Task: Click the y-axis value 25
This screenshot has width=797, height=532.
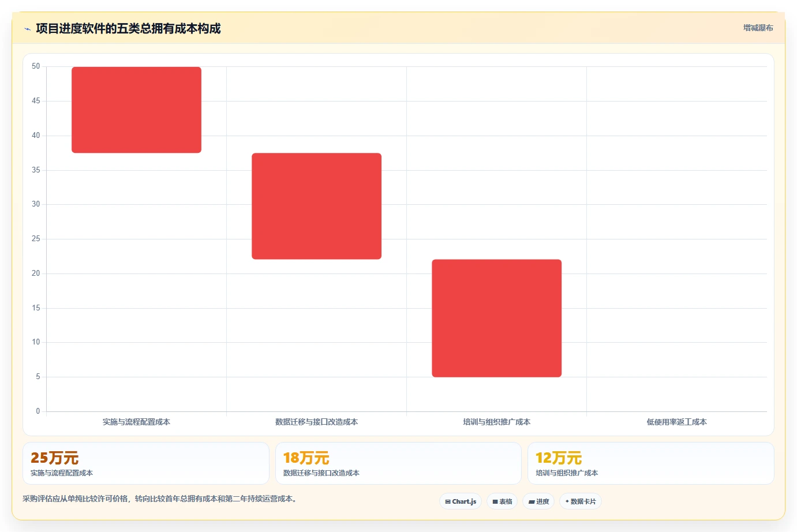Action: [36, 239]
